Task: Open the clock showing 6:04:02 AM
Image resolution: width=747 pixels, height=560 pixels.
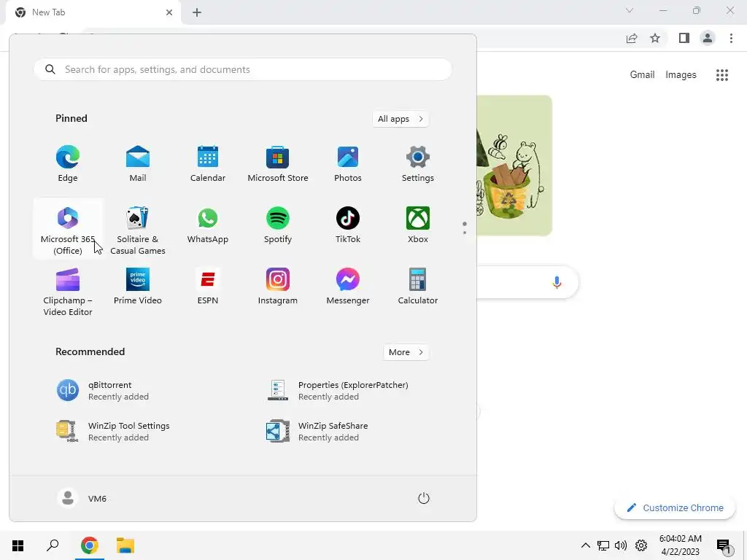Action: [x=681, y=545]
